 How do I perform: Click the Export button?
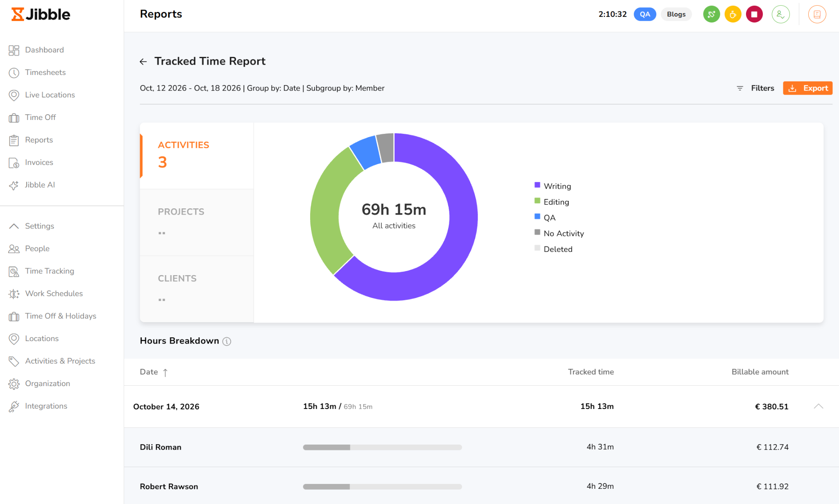click(x=807, y=88)
